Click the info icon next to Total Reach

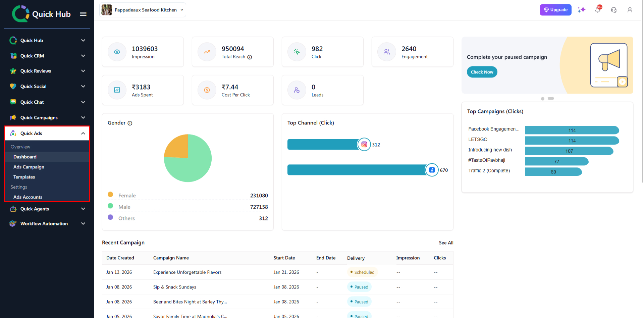coord(250,57)
